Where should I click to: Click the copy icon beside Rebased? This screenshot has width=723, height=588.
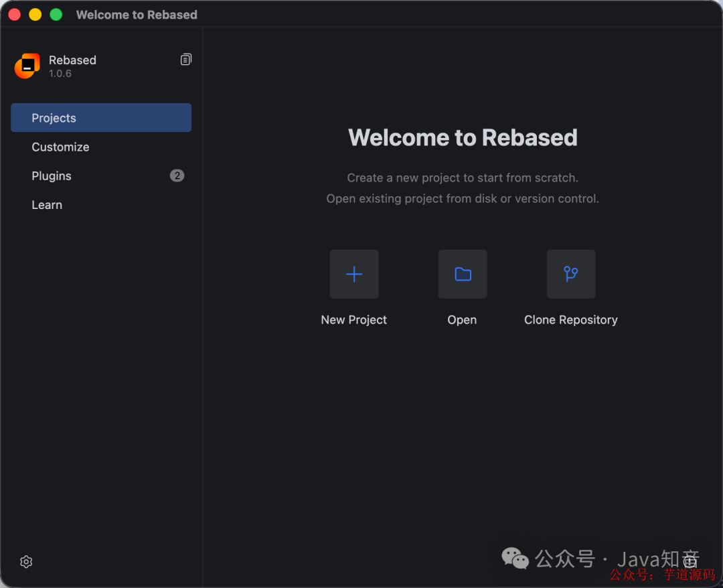tap(185, 60)
